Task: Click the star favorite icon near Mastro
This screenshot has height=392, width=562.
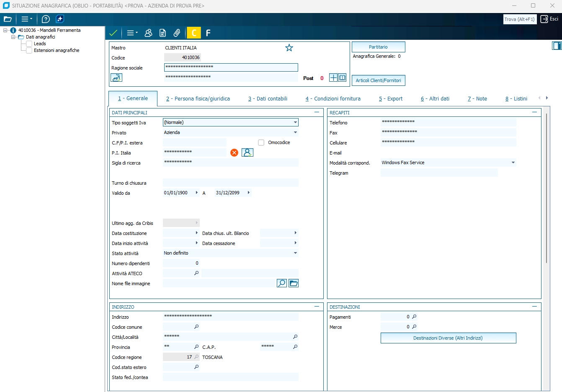Action: (x=289, y=48)
